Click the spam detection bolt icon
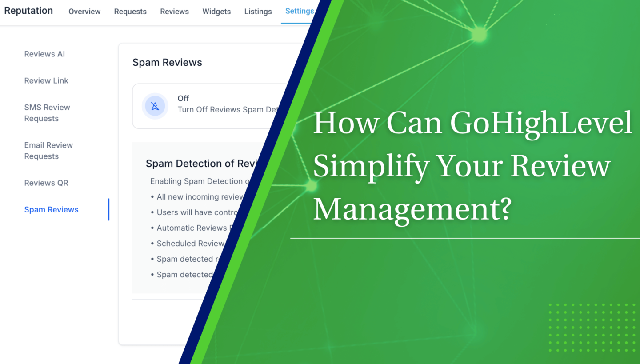 click(x=155, y=106)
